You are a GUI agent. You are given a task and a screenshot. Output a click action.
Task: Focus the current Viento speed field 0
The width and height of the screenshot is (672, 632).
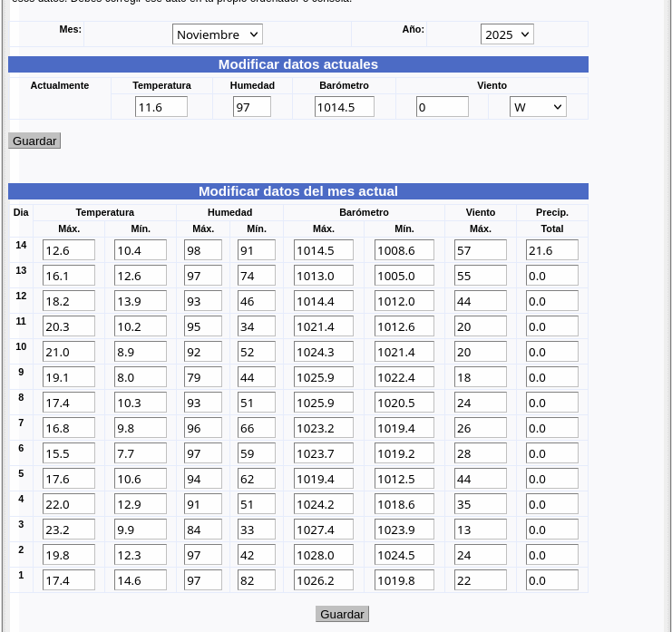(x=443, y=107)
